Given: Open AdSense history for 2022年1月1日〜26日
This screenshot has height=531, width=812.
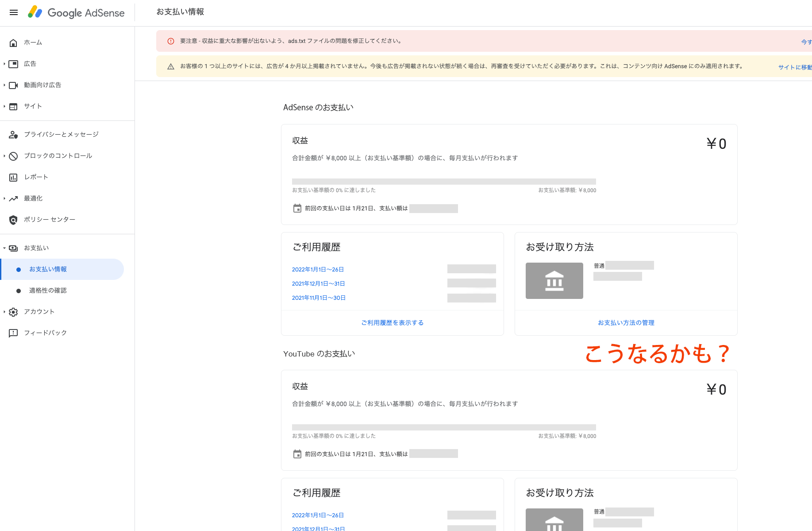Looking at the screenshot, I should pos(318,269).
